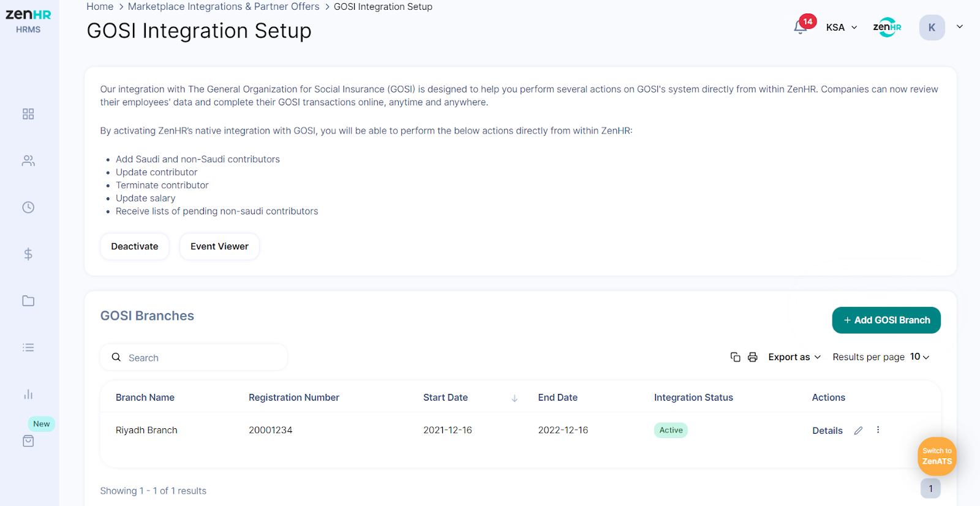Screen dimensions: 980x506
Task: Open the folder documents icon in sidebar
Action: [x=28, y=301]
